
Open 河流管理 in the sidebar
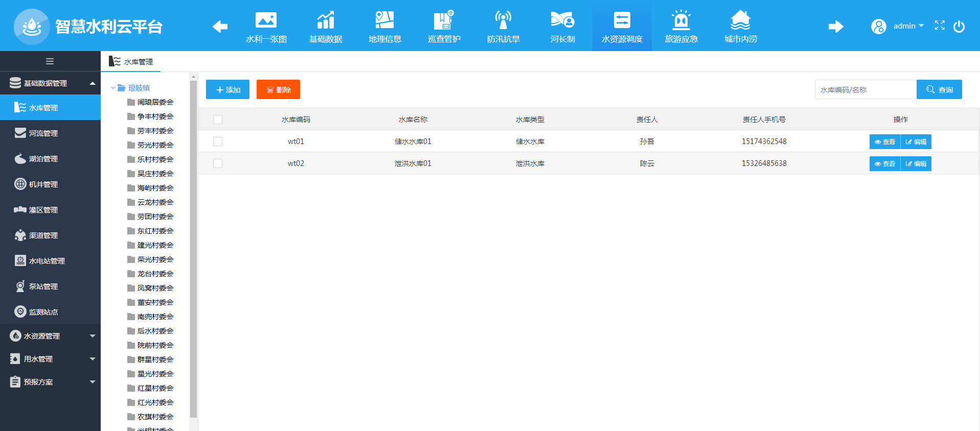[50, 133]
